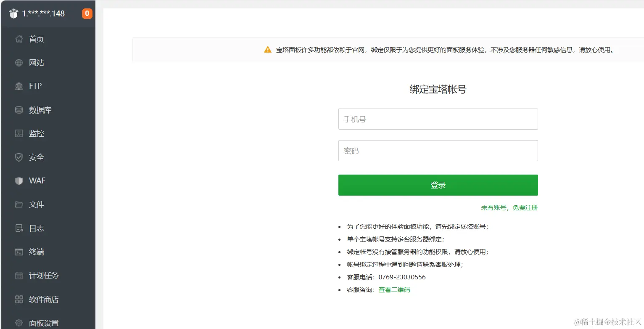Click the orange warning triangle in the notice bar

268,50
